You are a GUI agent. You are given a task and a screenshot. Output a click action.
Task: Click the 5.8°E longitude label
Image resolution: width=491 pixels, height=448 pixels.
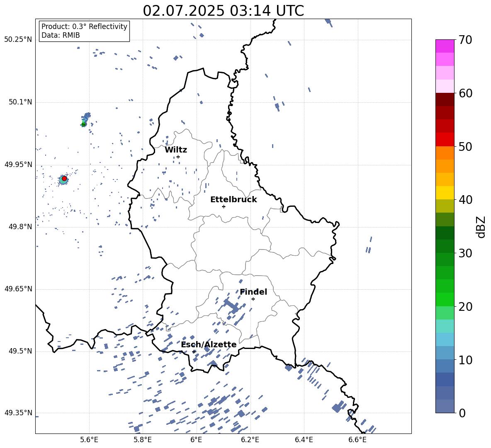point(143,440)
